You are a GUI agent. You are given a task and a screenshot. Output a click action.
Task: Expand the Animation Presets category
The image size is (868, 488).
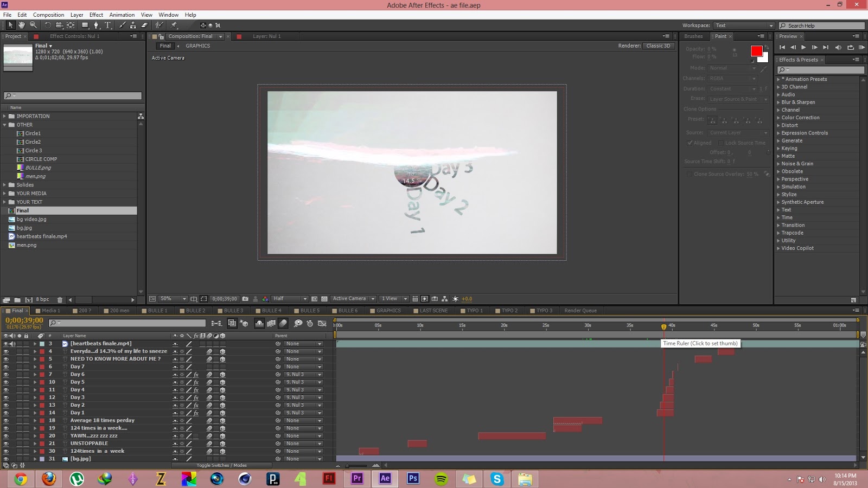click(778, 79)
